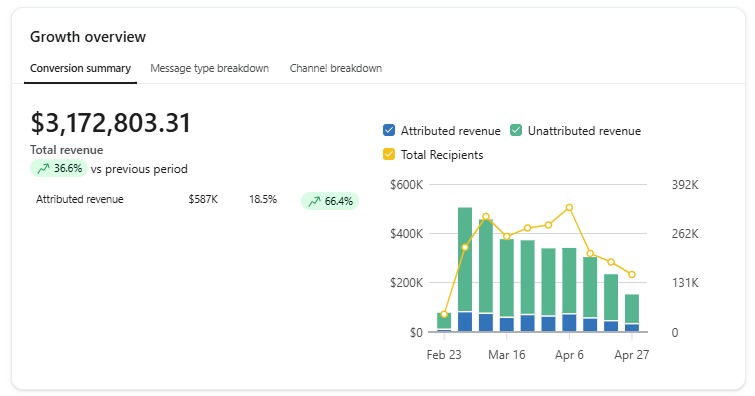
Task: Toggle the Unattributed revenue checkbox
Action: tap(516, 131)
